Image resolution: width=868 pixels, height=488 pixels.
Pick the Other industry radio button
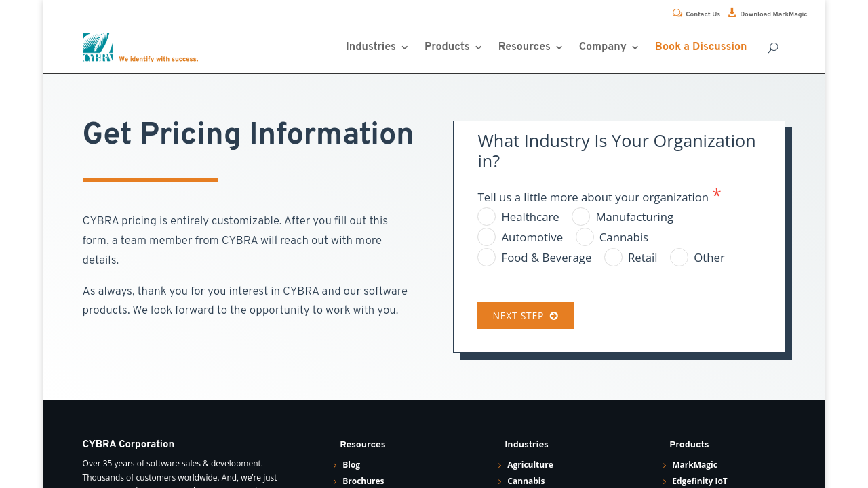[679, 258]
